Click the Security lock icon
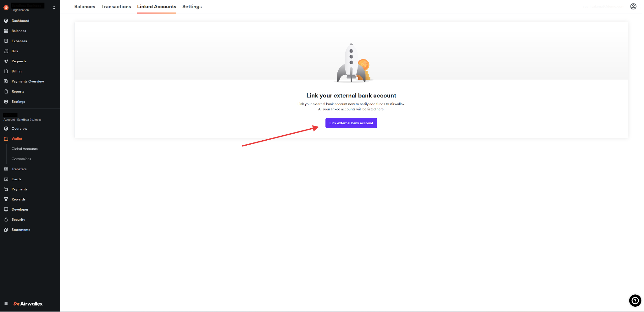 (6, 220)
